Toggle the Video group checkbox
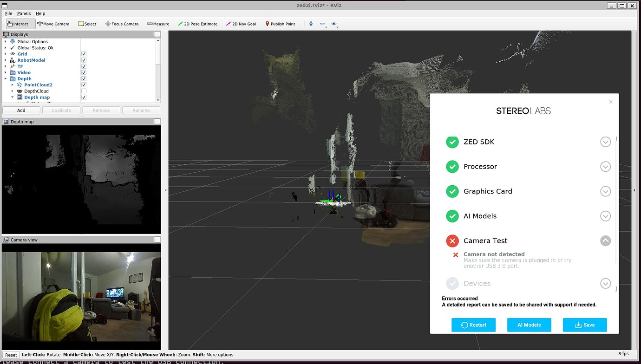Image resolution: width=641 pixels, height=364 pixels. [84, 72]
